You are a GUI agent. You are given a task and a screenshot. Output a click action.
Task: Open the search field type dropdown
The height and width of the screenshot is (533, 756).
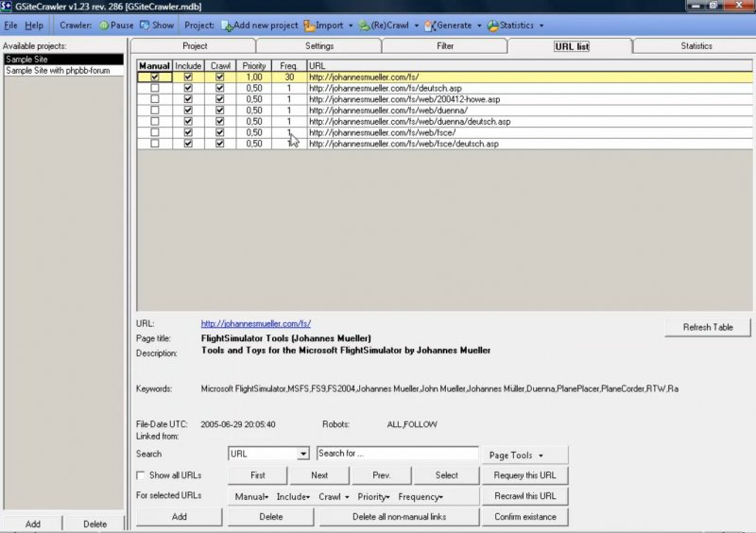coord(302,454)
